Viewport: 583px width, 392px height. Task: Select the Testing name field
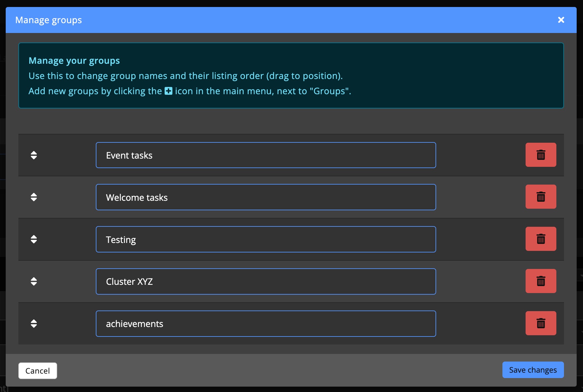(265, 239)
